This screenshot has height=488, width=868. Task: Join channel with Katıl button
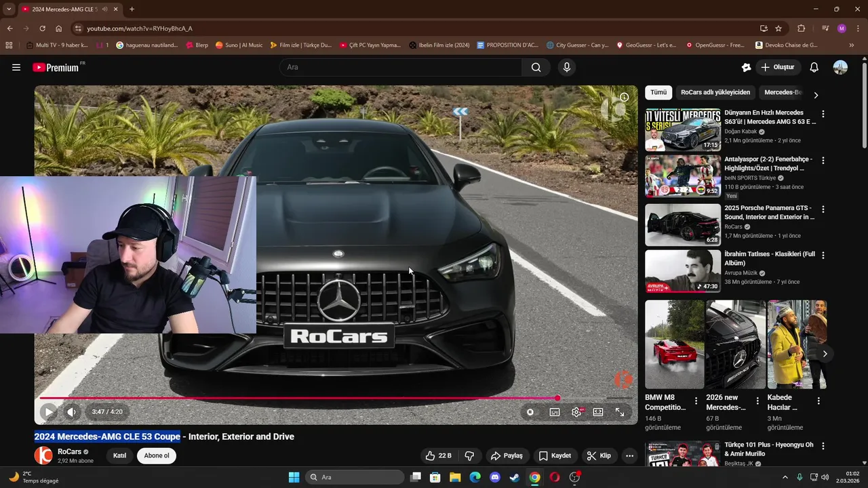pos(119,455)
